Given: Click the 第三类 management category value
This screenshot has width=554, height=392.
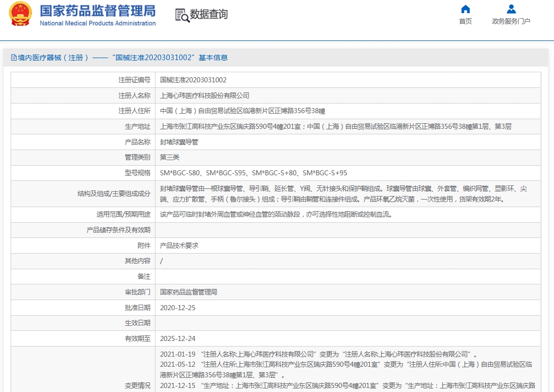Looking at the screenshot, I should coord(170,158).
